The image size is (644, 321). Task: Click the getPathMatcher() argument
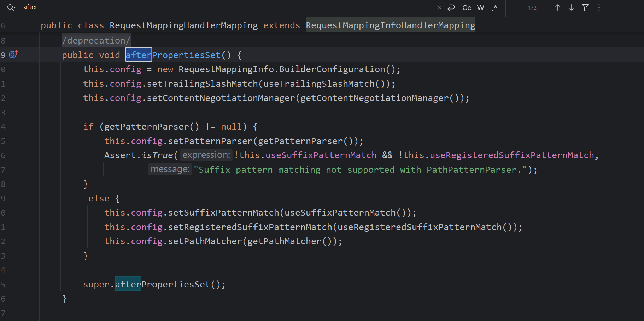pyautogui.click(x=290, y=241)
